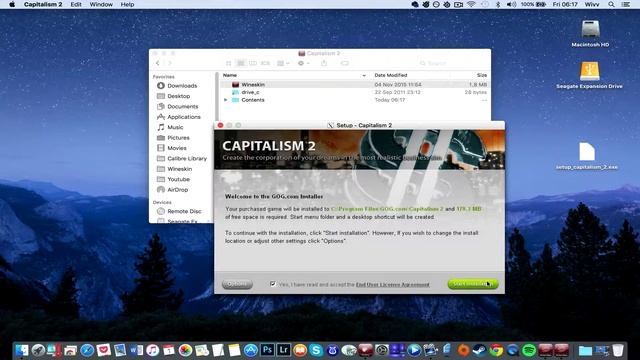Open the Edit menu

(76, 4)
